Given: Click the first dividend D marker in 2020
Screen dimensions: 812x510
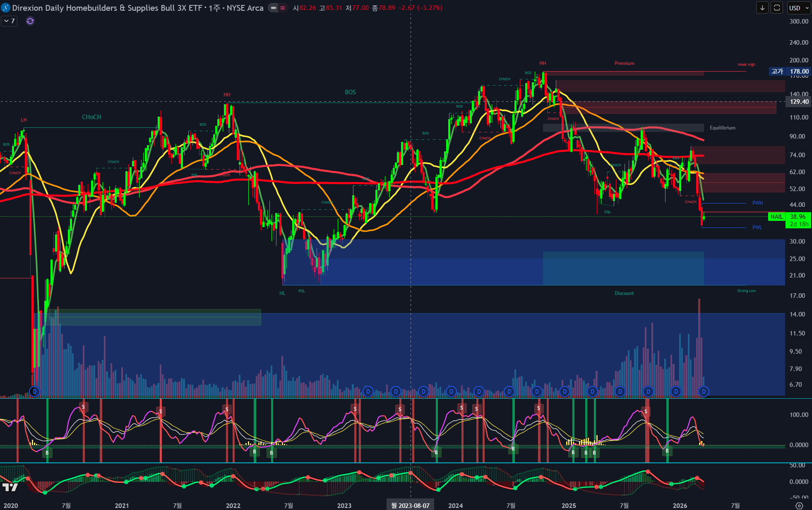Looking at the screenshot, I should [x=35, y=391].
